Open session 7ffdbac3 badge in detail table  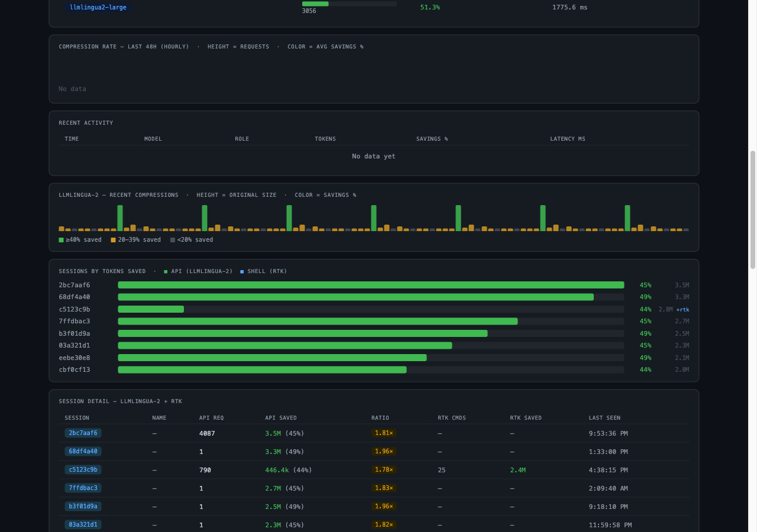83,488
